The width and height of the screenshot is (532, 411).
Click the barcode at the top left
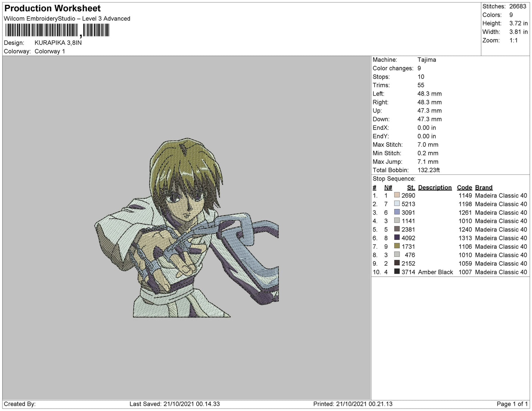57,30
